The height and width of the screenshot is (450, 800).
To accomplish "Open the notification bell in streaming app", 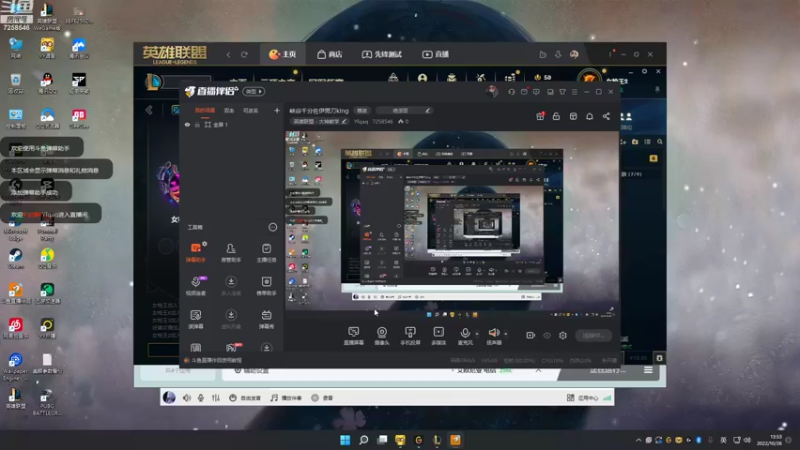I will click(589, 116).
